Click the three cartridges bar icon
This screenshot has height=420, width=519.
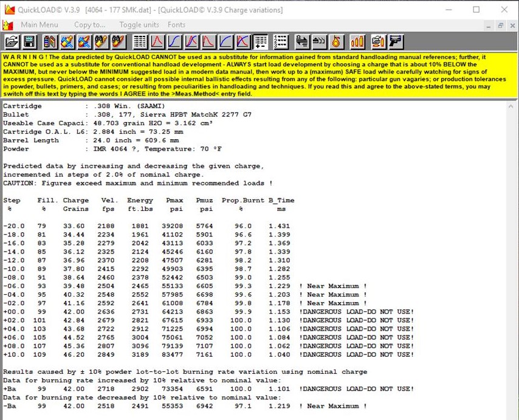[357, 42]
